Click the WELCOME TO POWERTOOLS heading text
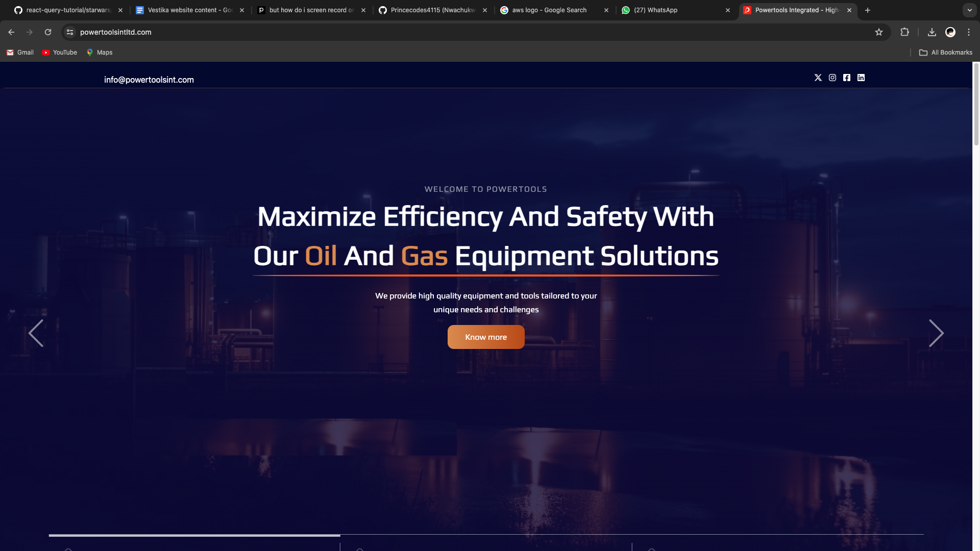980x551 pixels. click(486, 189)
